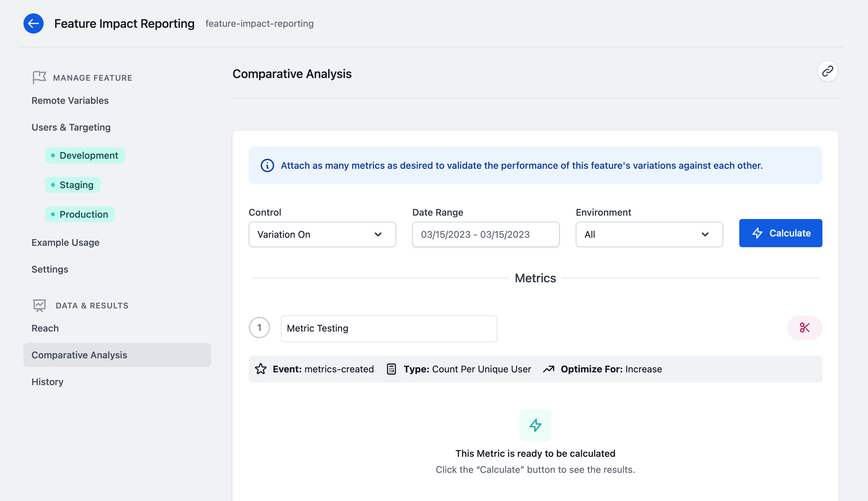Screen dimensions: 868x501
Task: Click the link/share icon top right
Action: coord(828,72)
